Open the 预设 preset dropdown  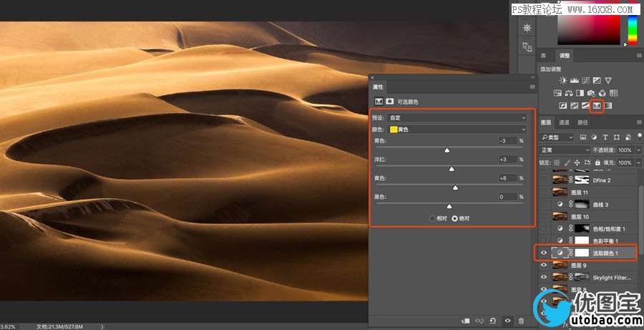click(458, 117)
